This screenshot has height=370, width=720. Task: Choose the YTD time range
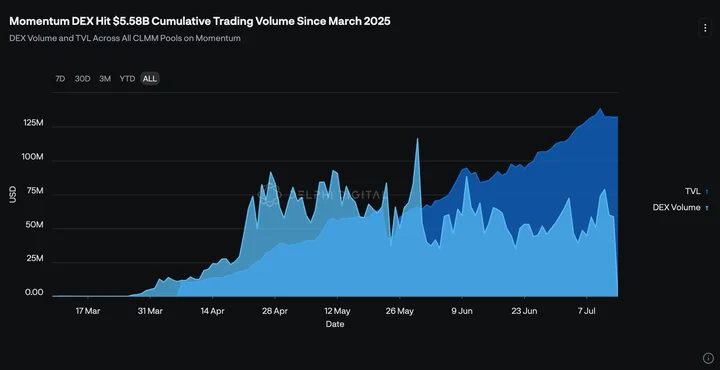click(x=127, y=78)
